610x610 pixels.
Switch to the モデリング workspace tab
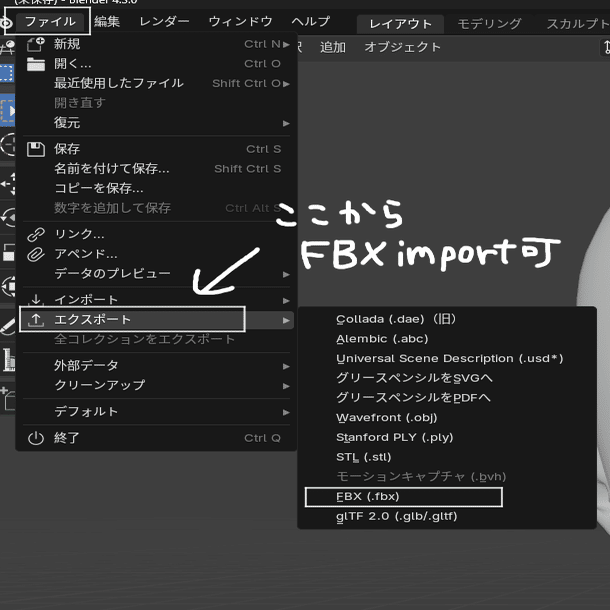pyautogui.click(x=489, y=24)
